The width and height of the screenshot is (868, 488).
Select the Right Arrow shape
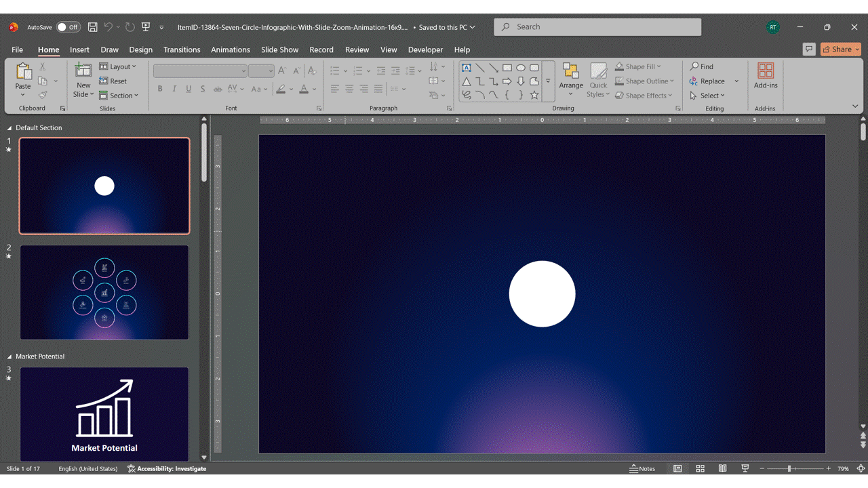507,81
